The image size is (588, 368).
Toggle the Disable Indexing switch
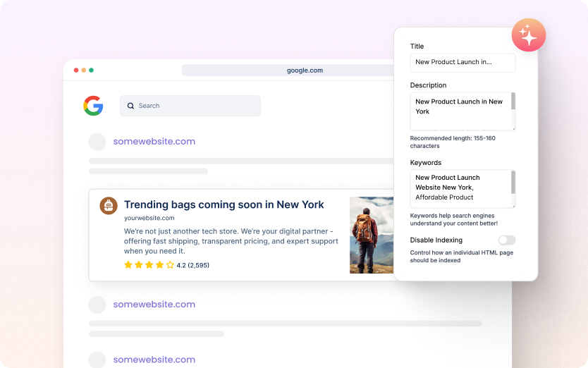tap(506, 240)
